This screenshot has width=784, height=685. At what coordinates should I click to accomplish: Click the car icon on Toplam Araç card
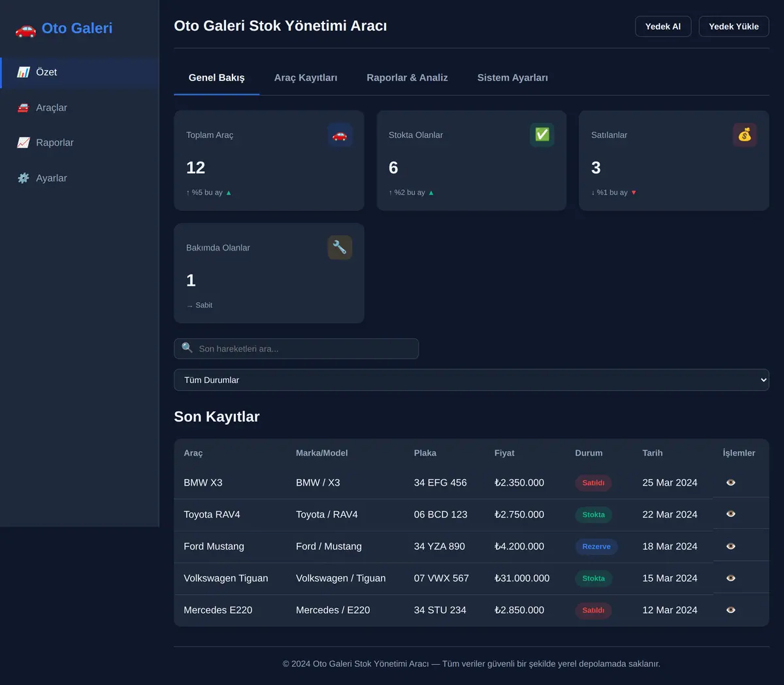pos(340,135)
